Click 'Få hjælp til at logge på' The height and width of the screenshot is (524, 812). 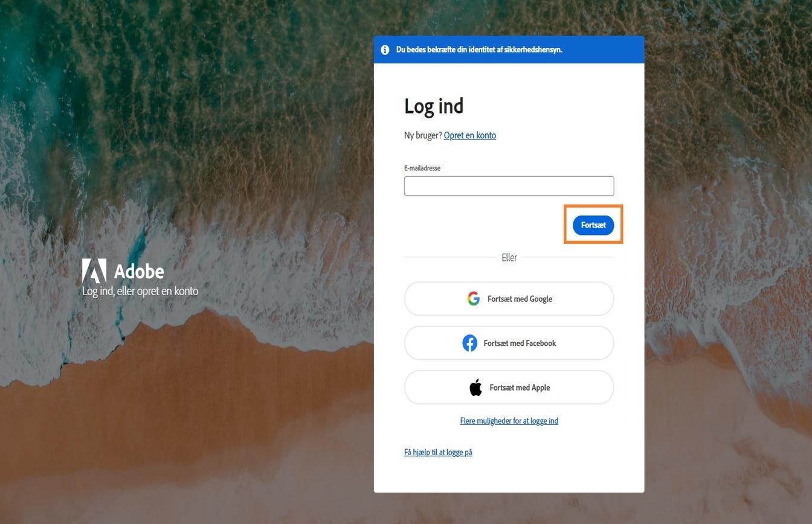point(437,452)
